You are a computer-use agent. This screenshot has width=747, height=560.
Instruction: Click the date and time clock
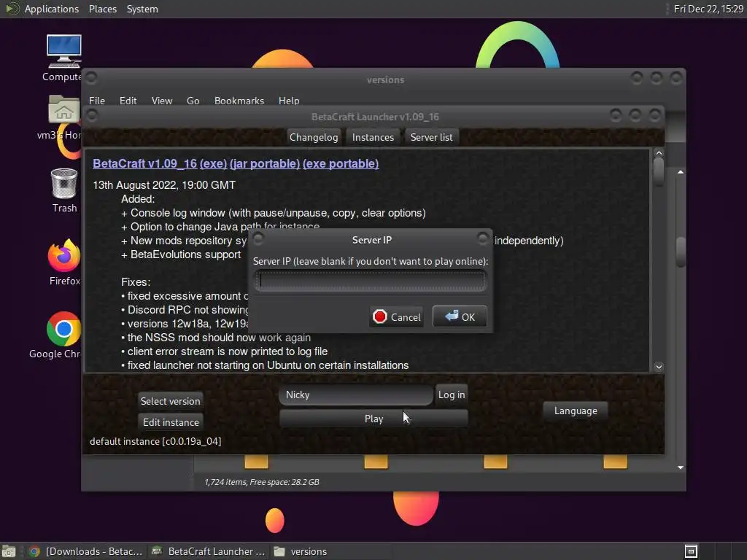pos(708,9)
